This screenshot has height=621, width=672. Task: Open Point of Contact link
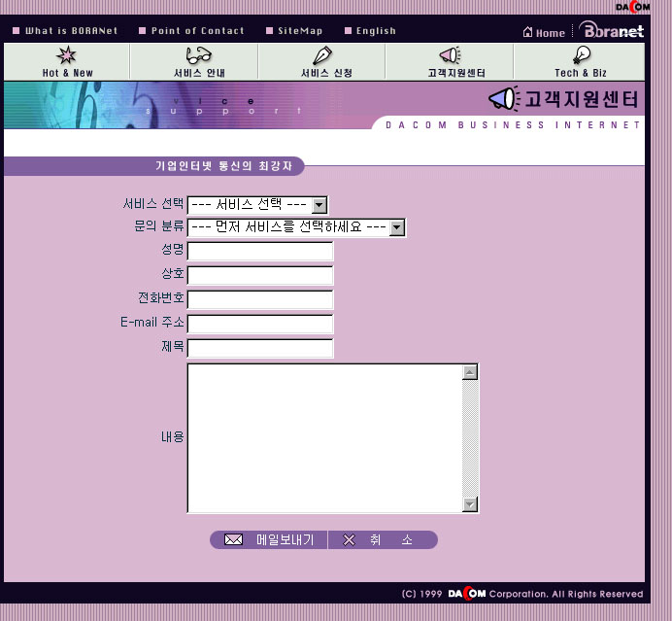click(x=197, y=31)
